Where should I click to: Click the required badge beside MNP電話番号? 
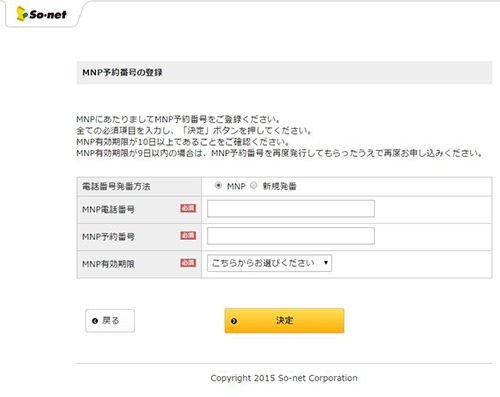(x=188, y=208)
